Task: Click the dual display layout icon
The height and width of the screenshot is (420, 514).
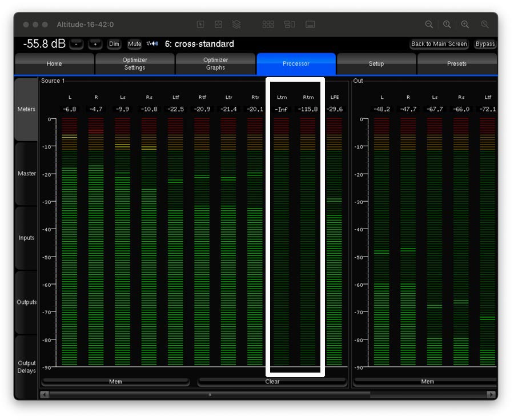Action: pyautogui.click(x=290, y=24)
